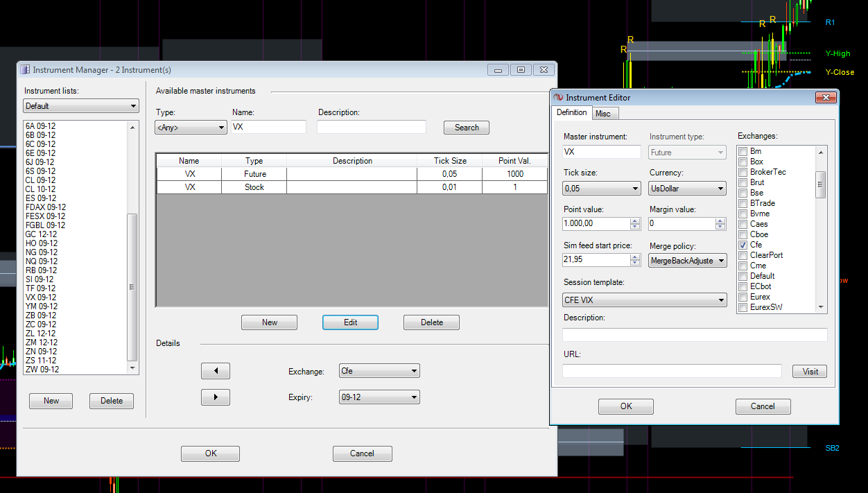The width and height of the screenshot is (868, 493).
Task: Select VX 09-12 in instrument list
Action: (x=41, y=297)
